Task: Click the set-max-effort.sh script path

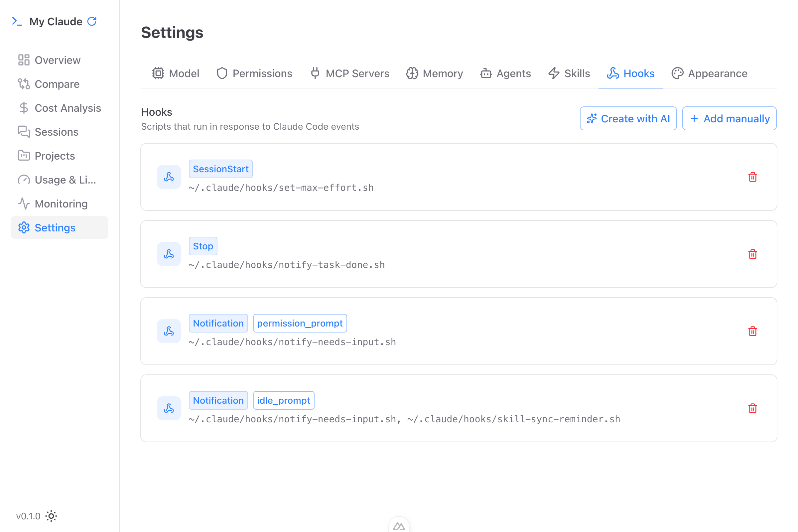Action: 281,188
